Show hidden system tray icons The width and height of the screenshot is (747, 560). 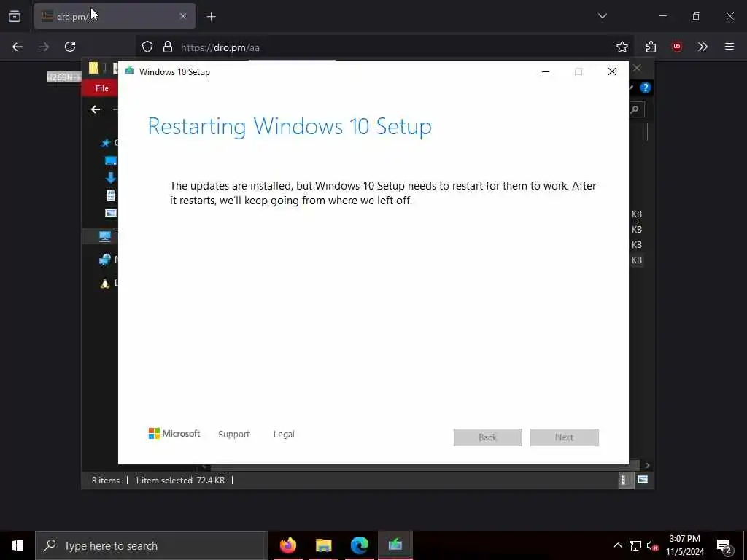(617, 545)
